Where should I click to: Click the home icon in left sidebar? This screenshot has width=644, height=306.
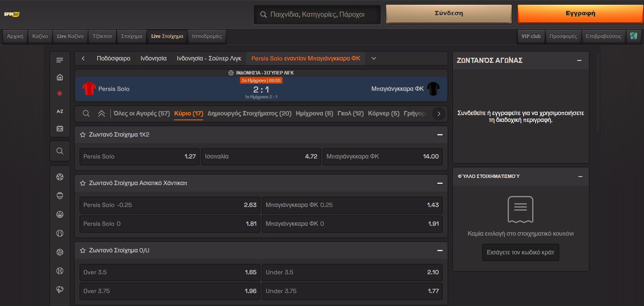tap(60, 77)
